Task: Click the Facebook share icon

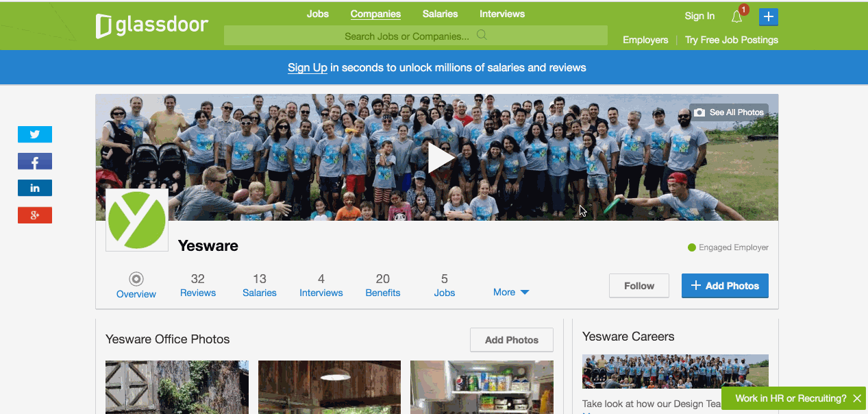Action: click(x=35, y=162)
